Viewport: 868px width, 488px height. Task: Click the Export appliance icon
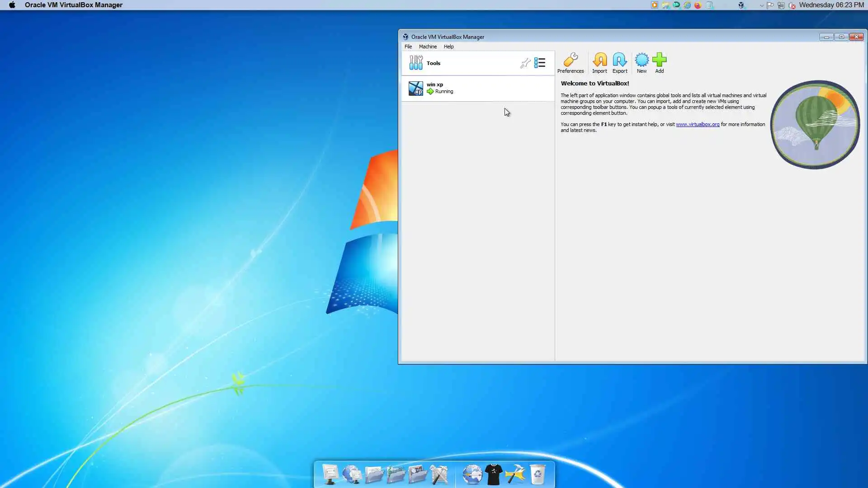tap(619, 63)
